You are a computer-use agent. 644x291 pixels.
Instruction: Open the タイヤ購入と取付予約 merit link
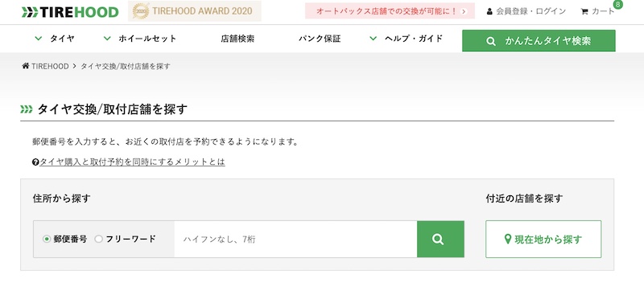tap(132, 162)
